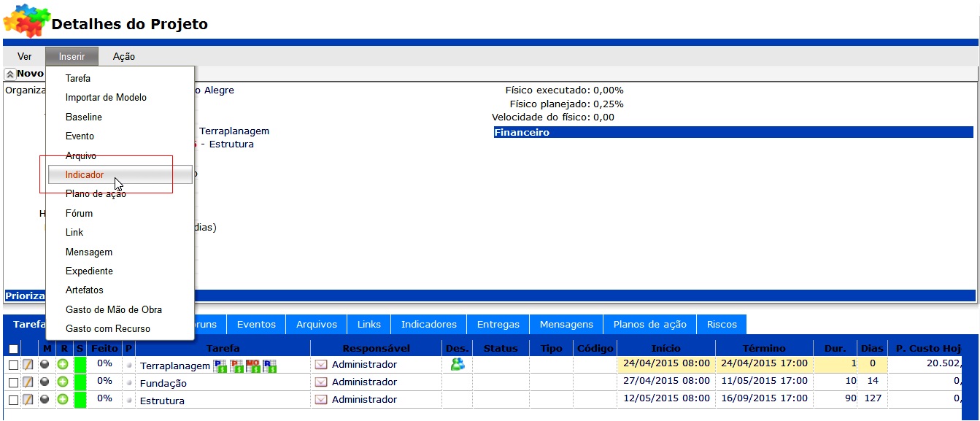980x421 pixels.
Task: Toggle the select-all checkbox in table header
Action: click(13, 349)
